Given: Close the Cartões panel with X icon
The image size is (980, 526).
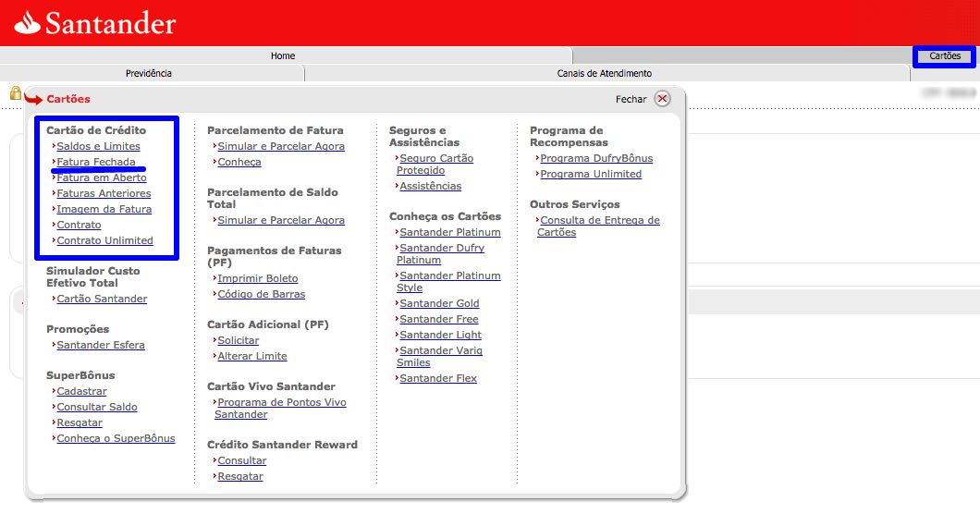Looking at the screenshot, I should click(663, 99).
